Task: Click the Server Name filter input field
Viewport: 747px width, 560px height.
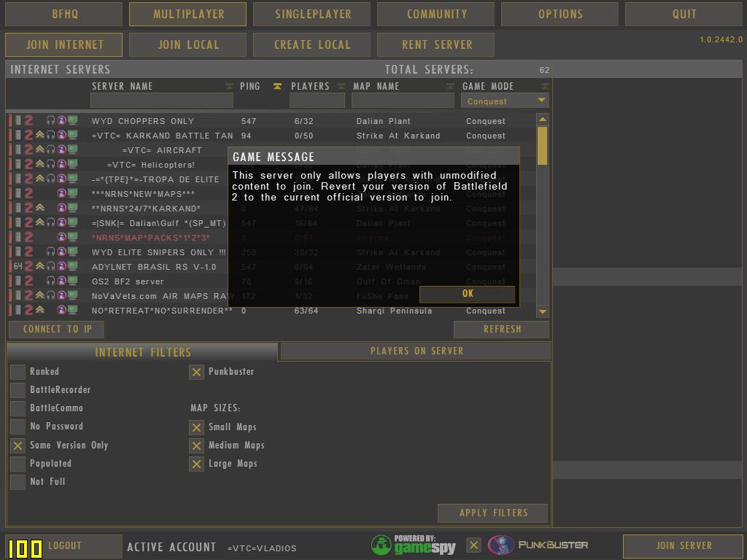Action: tap(161, 101)
